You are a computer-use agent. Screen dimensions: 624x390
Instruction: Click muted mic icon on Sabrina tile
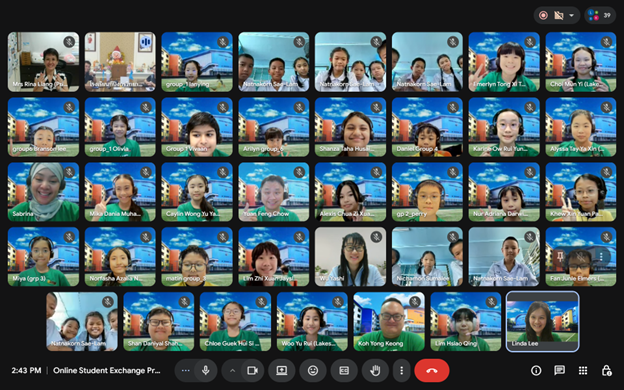point(69,172)
